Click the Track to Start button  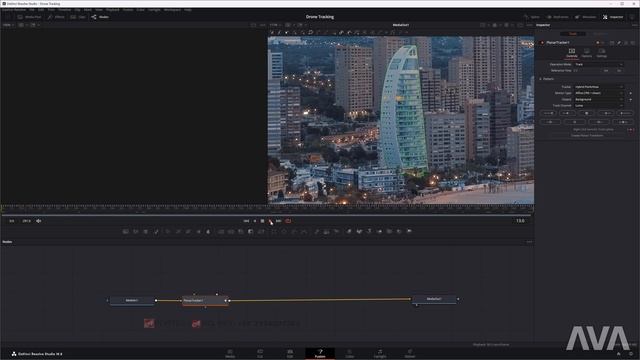click(x=548, y=113)
